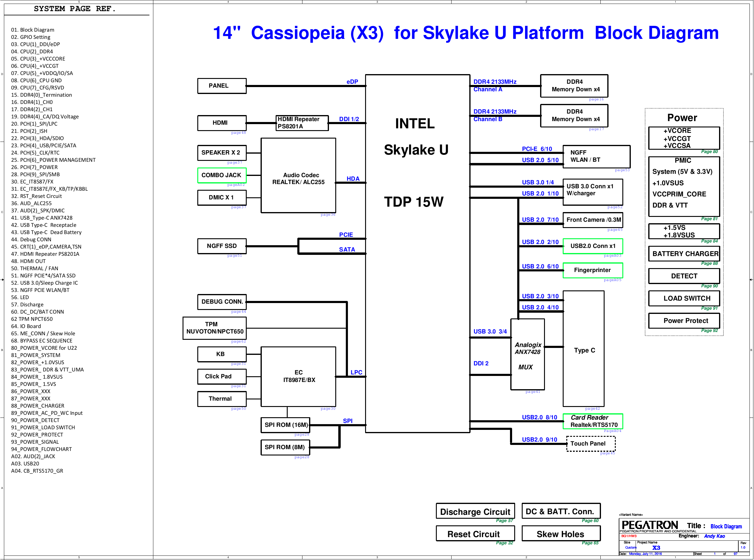
Task: Click the 'eDP' bus label
Action: point(352,82)
